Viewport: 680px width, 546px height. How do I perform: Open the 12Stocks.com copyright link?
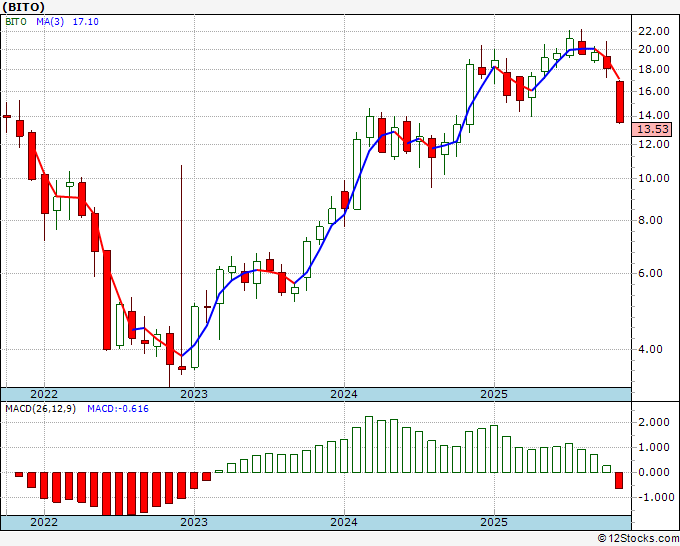coord(638,539)
